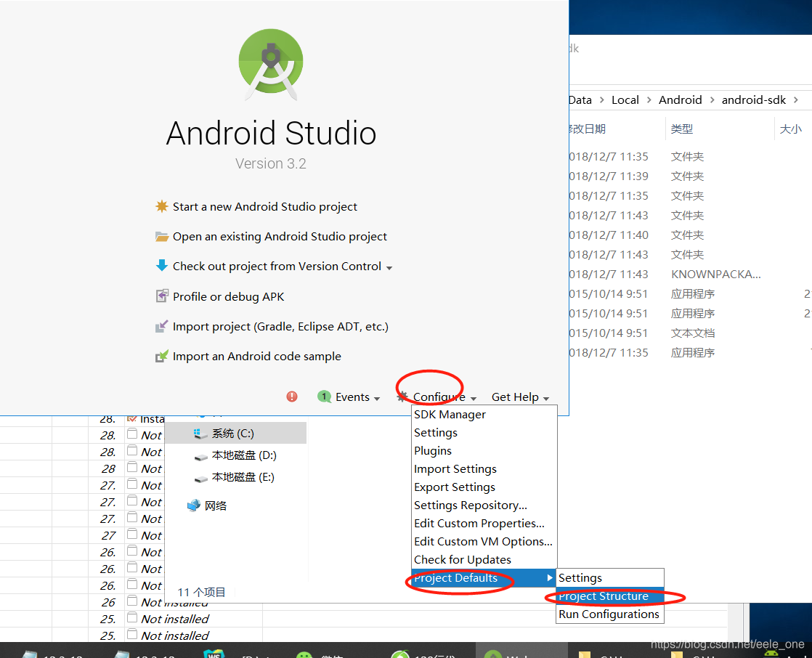Sort Explorer by 大小 column header
This screenshot has height=658, width=812.
[x=791, y=129]
